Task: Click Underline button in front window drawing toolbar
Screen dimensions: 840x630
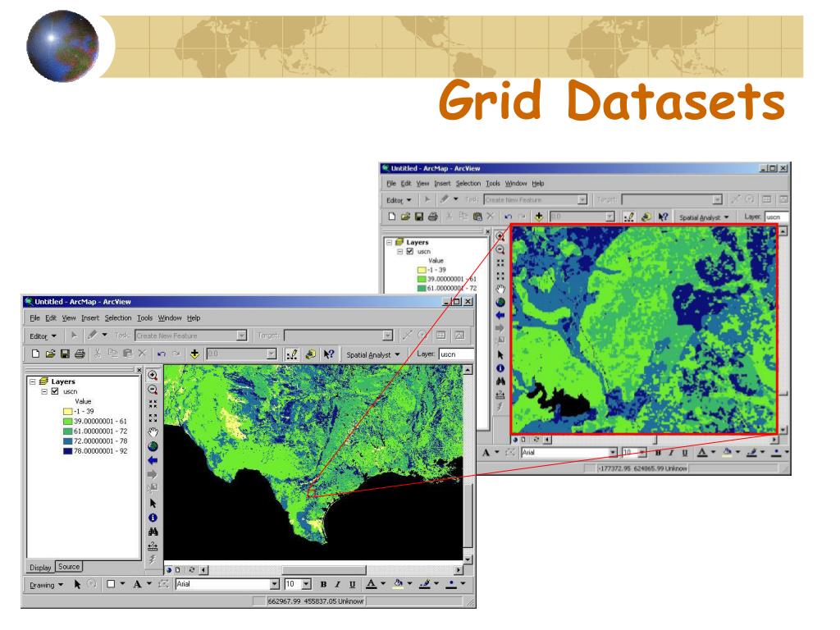Action: pos(352,584)
